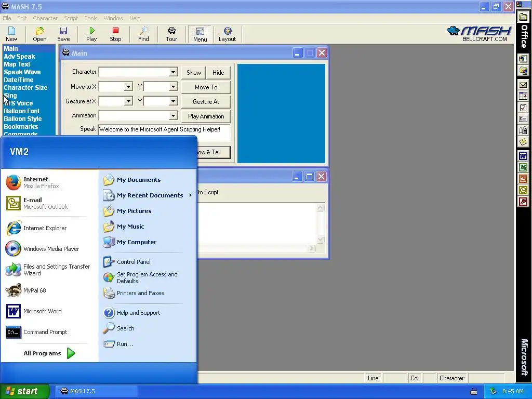Expand the Move to X dropdown

pos(128,87)
